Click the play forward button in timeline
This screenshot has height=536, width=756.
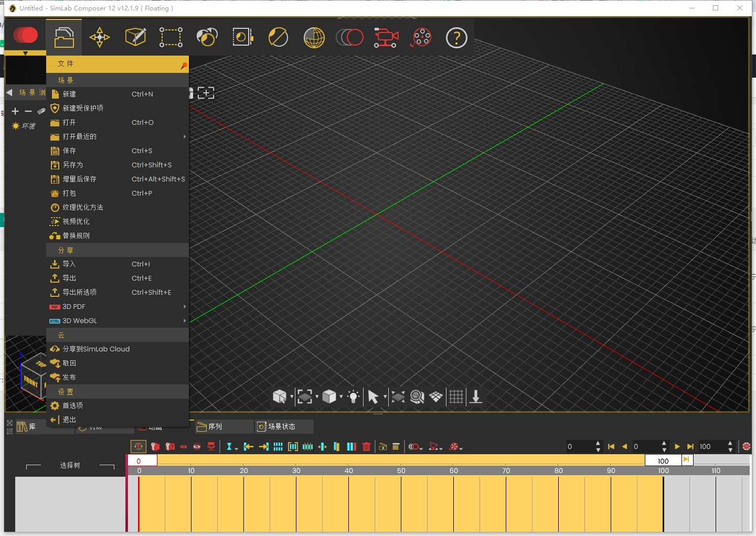(677, 447)
